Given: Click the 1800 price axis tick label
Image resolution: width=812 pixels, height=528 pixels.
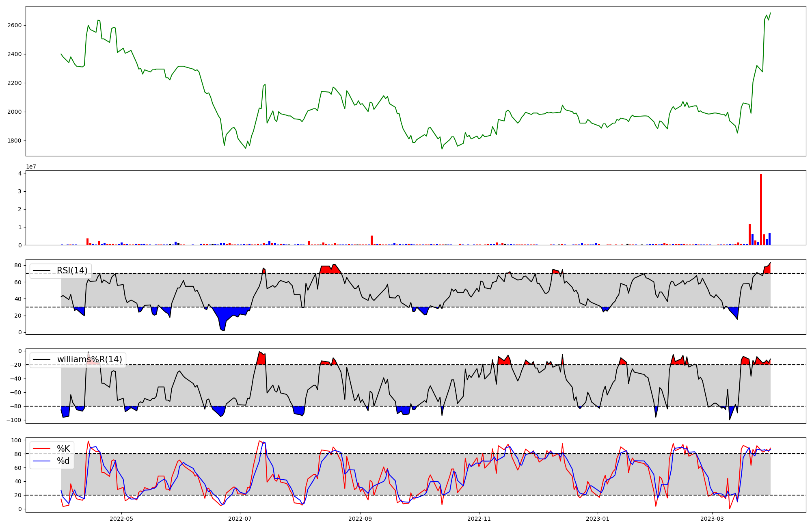Looking at the screenshot, I should tap(15, 141).
